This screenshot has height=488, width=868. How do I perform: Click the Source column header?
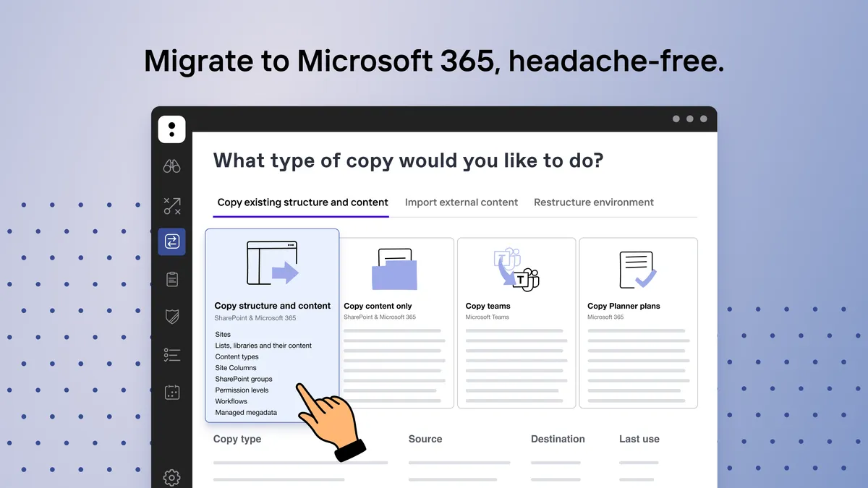pyautogui.click(x=425, y=439)
